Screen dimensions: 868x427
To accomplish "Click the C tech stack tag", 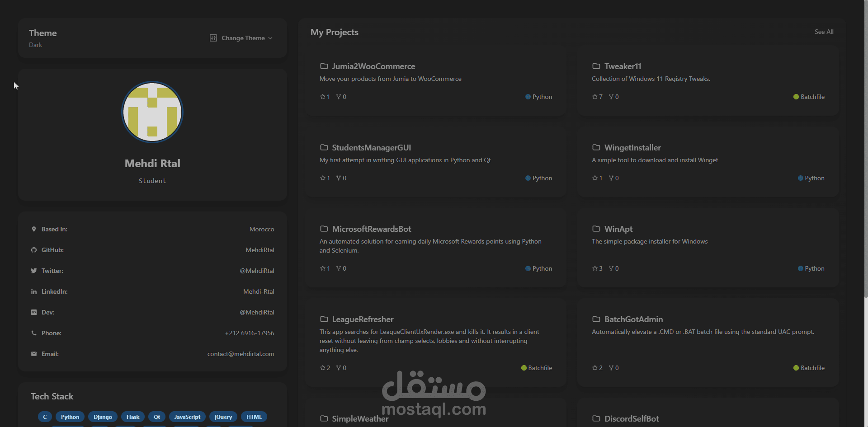I will [45, 417].
